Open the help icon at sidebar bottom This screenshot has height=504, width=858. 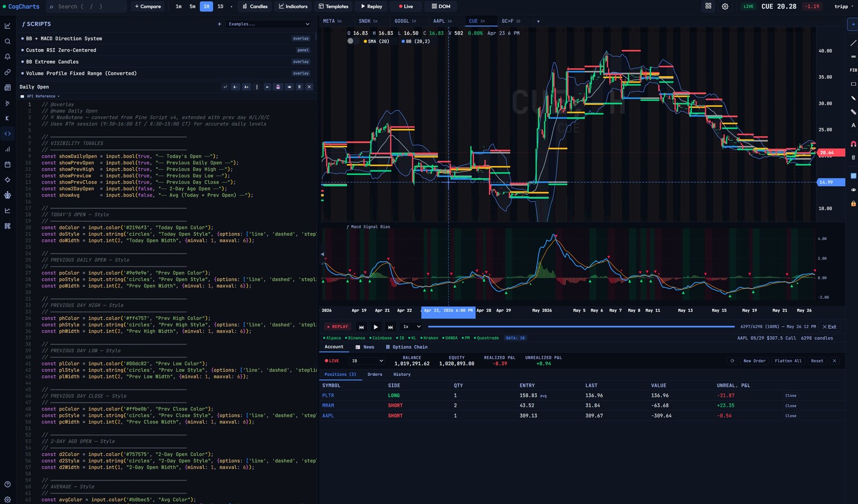[8, 484]
